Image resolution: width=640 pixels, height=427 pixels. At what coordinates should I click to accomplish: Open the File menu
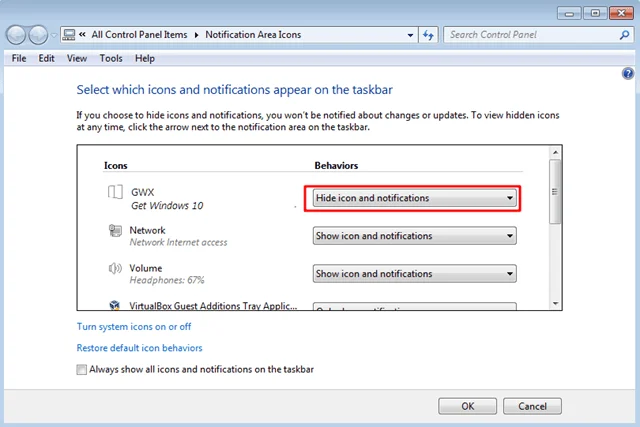pos(19,58)
